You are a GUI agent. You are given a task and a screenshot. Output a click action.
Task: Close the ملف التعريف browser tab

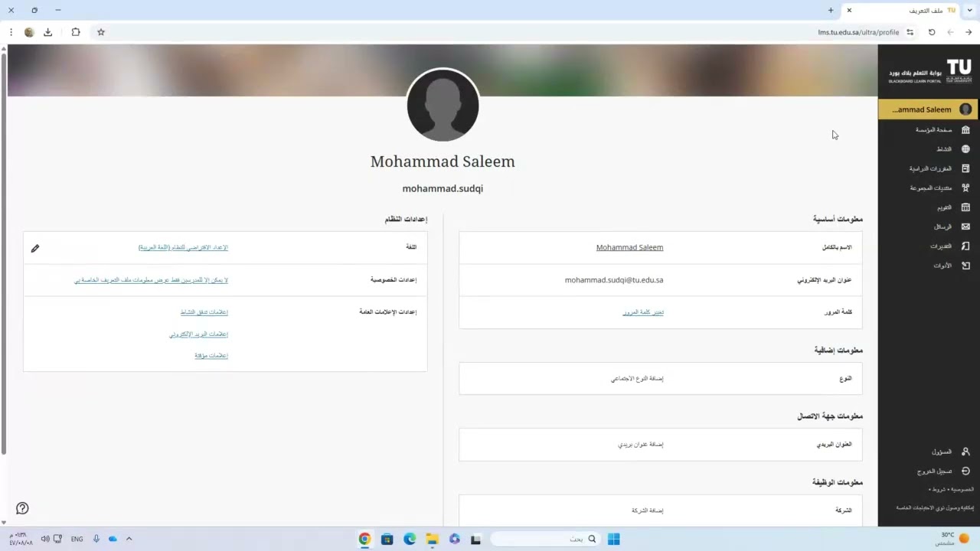point(849,10)
